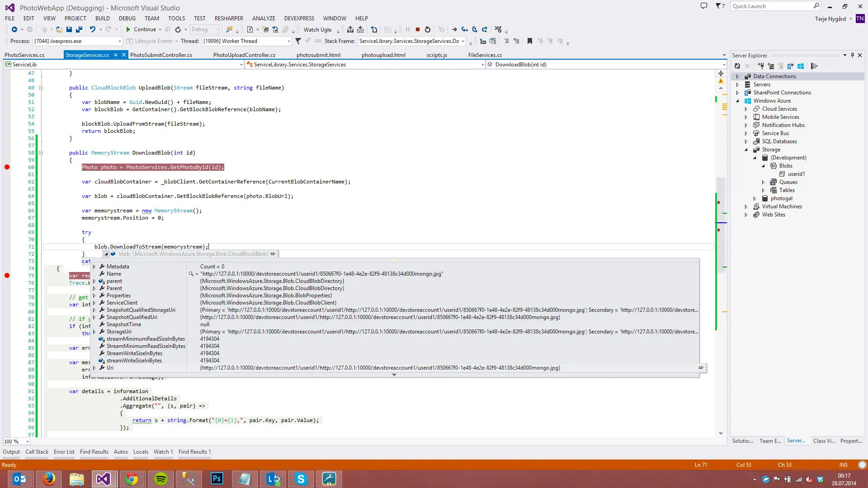The width and height of the screenshot is (868, 488).
Task: Toggle breakpoint on line 75
Action: pyautogui.click(x=7, y=276)
